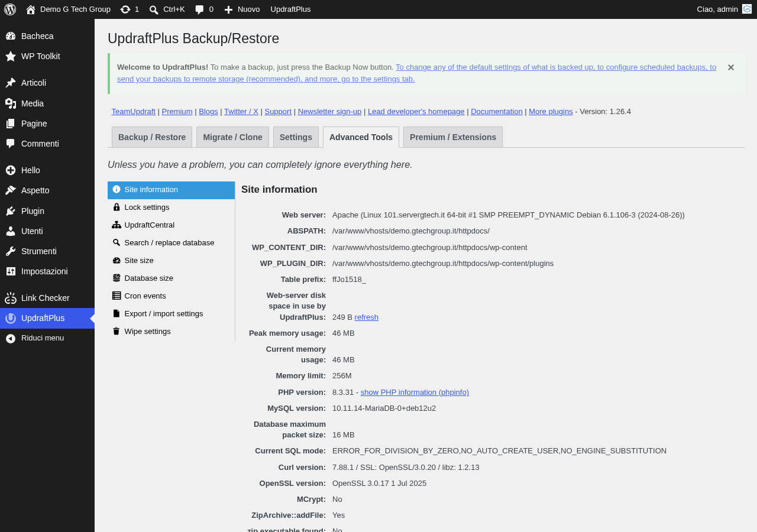Click the Strumenti wrench icon
This screenshot has width=757, height=532.
[11, 251]
